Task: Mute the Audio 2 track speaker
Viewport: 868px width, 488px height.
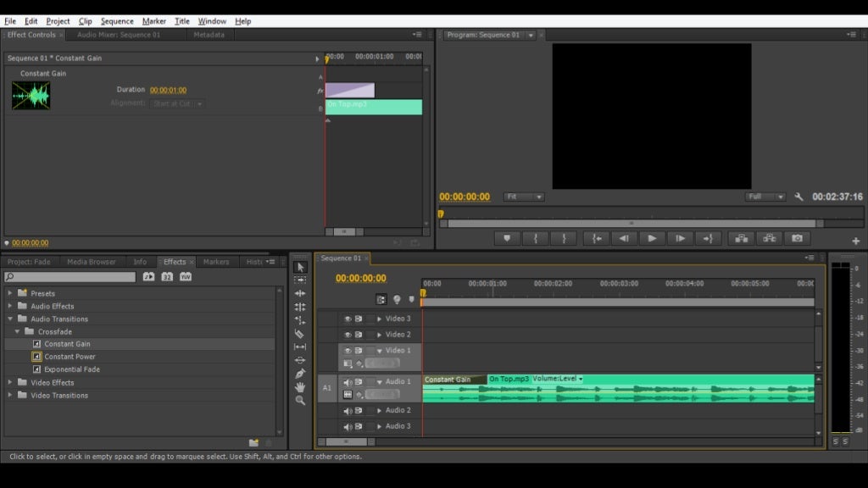Action: click(x=348, y=411)
